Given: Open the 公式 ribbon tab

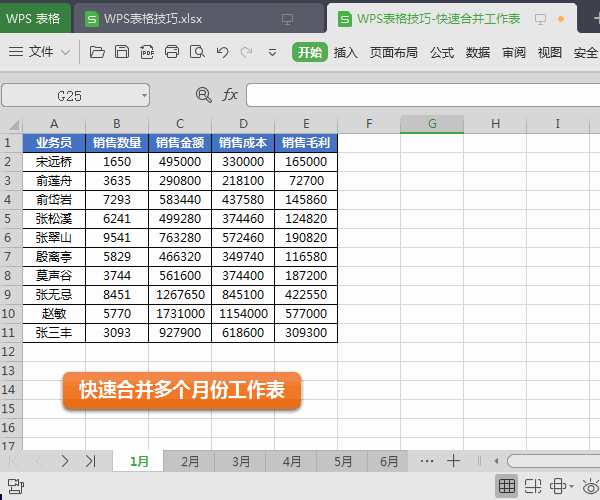Looking at the screenshot, I should click(442, 52).
